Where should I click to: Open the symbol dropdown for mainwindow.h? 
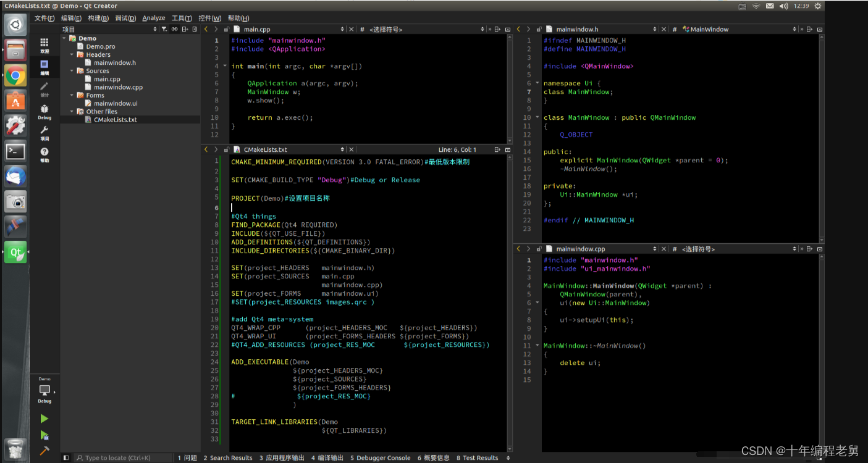[709, 29]
